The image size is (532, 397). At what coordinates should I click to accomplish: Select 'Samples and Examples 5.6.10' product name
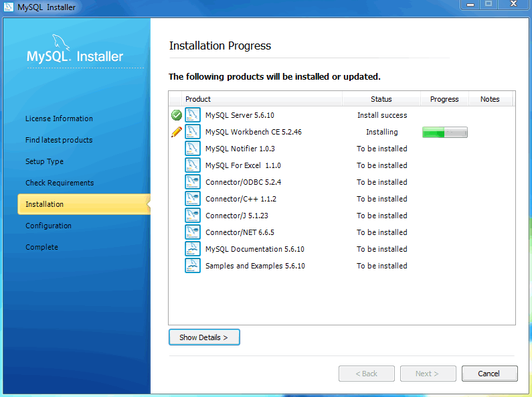255,266
